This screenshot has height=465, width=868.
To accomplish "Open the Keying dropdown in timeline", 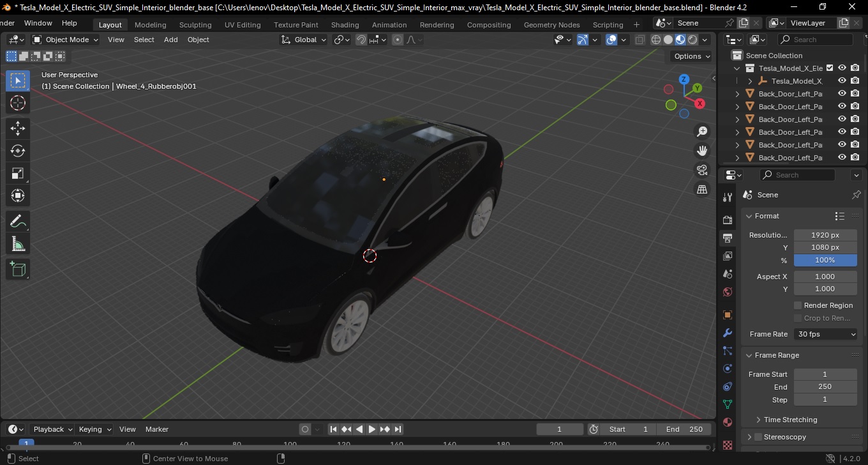I will (x=94, y=429).
